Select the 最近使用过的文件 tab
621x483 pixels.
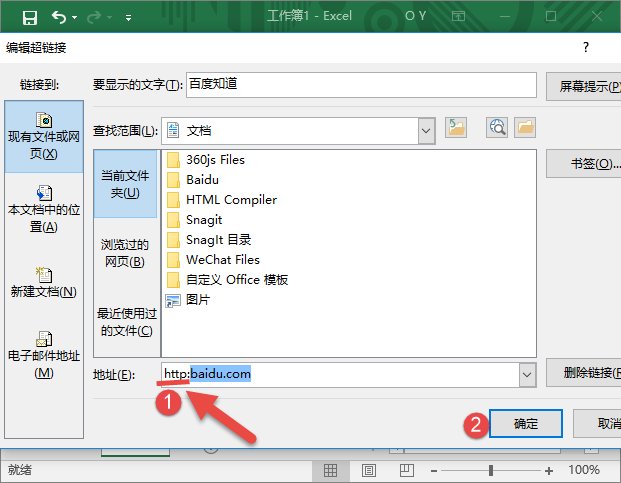coord(127,322)
